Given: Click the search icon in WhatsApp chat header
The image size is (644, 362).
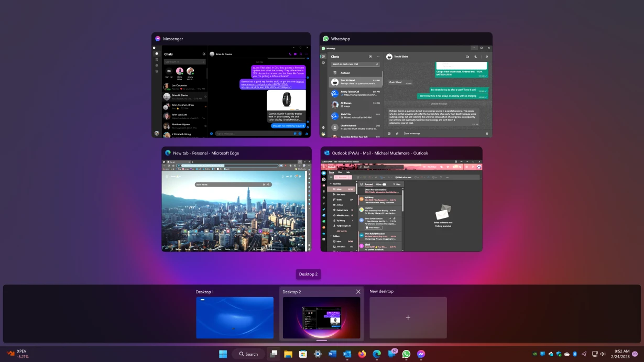Looking at the screenshot, I should 487,57.
